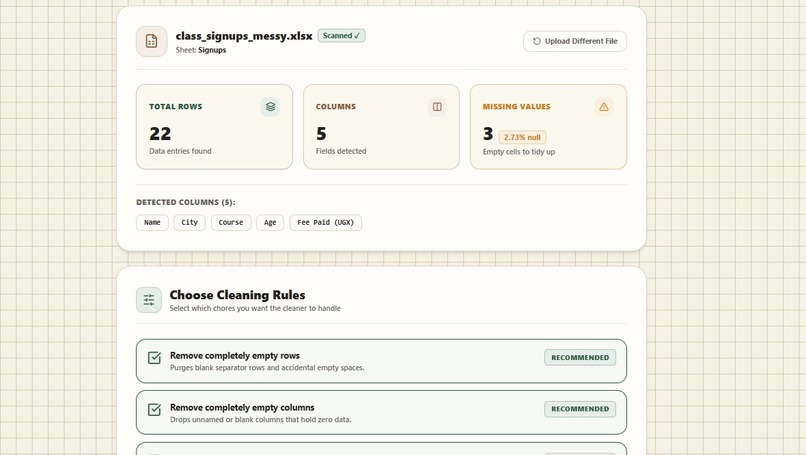Click the Scanned status badge
Viewport: 806px width, 455px height.
click(341, 35)
